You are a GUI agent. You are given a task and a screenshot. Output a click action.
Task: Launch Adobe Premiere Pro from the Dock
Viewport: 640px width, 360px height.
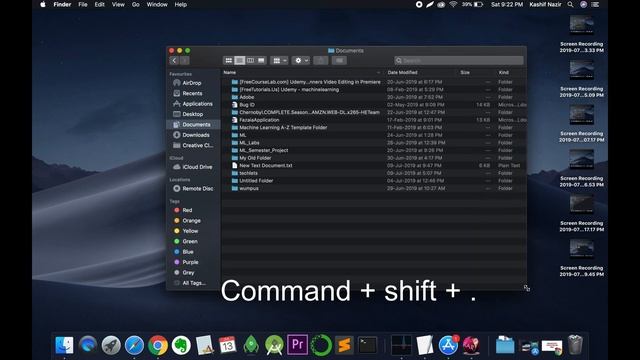(298, 345)
